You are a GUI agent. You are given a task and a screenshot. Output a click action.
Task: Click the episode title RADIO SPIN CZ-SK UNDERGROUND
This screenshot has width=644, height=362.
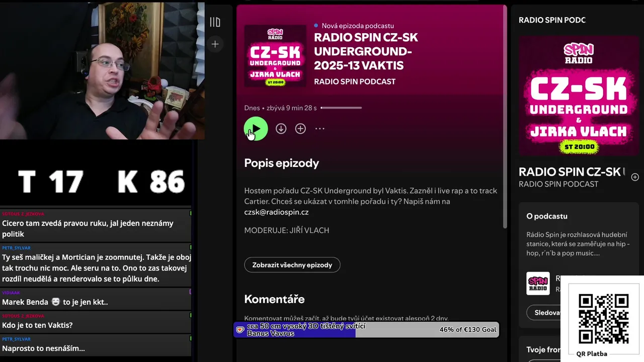pyautogui.click(x=366, y=51)
